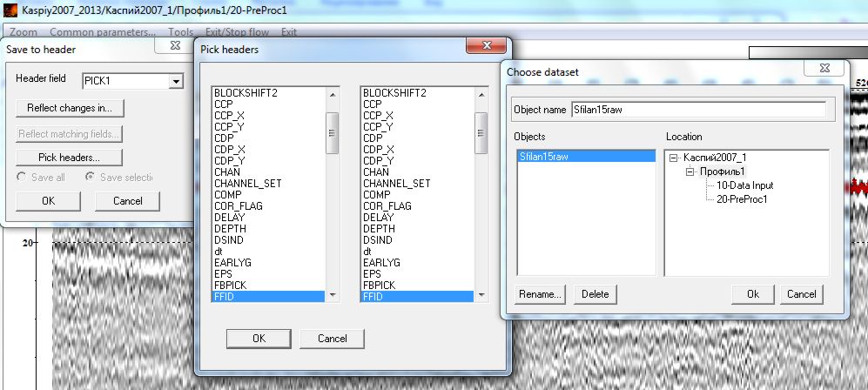Open the Header field PICK1 dropdown
868x390 pixels.
point(176,81)
